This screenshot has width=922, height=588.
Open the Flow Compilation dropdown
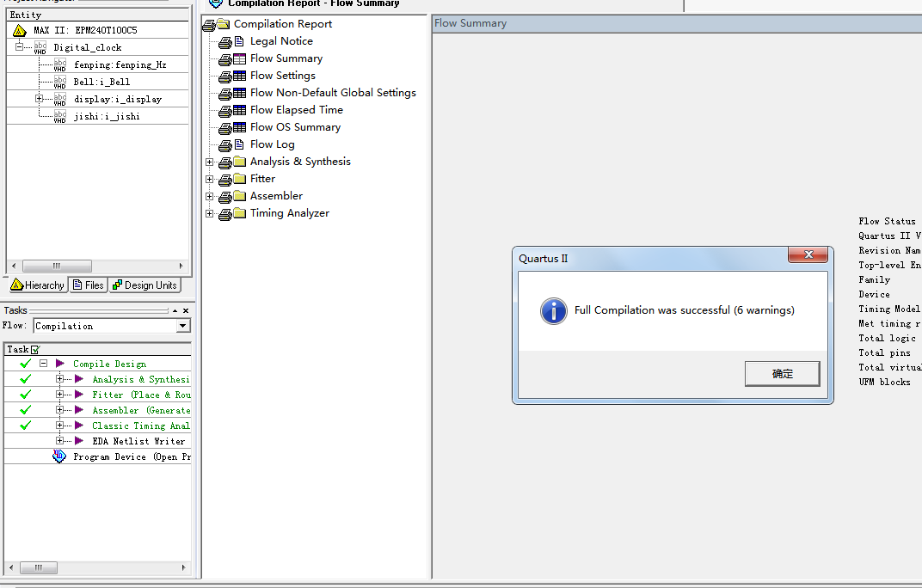(x=183, y=326)
